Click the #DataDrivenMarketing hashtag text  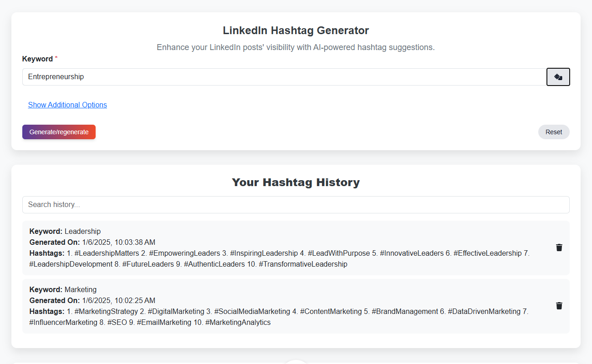pyautogui.click(x=484, y=311)
